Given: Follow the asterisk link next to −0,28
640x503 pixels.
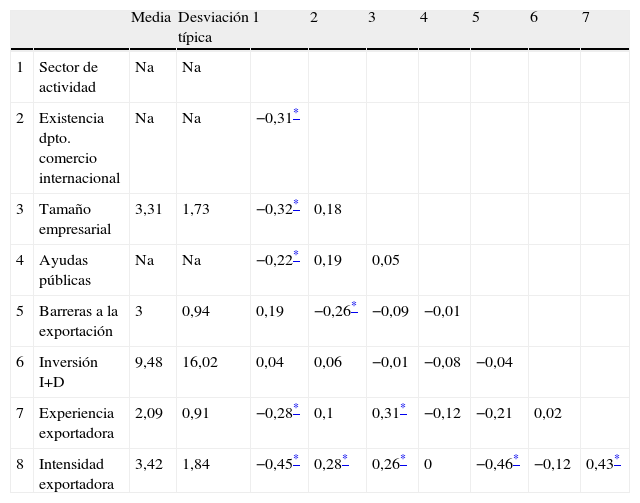Looking at the screenshot, I should pyautogui.click(x=296, y=410).
